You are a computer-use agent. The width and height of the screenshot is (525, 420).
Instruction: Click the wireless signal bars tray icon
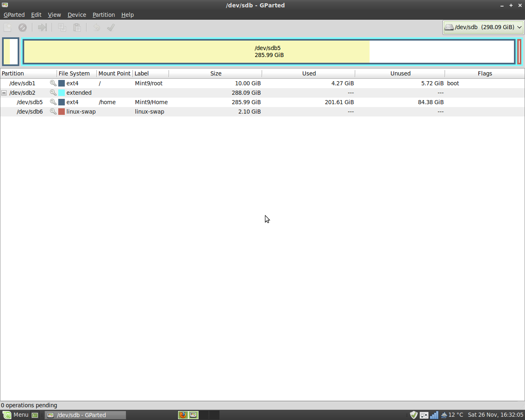pyautogui.click(x=434, y=415)
